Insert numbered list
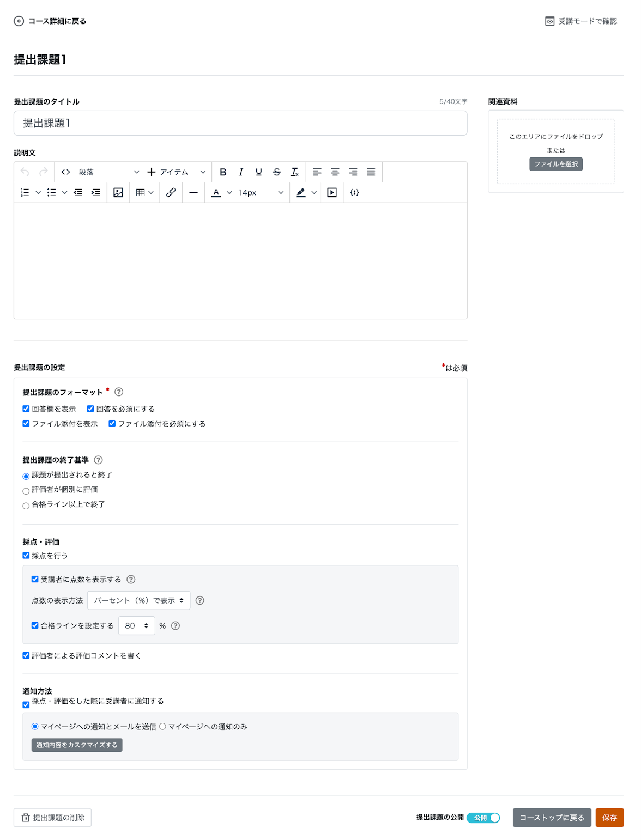 click(25, 193)
